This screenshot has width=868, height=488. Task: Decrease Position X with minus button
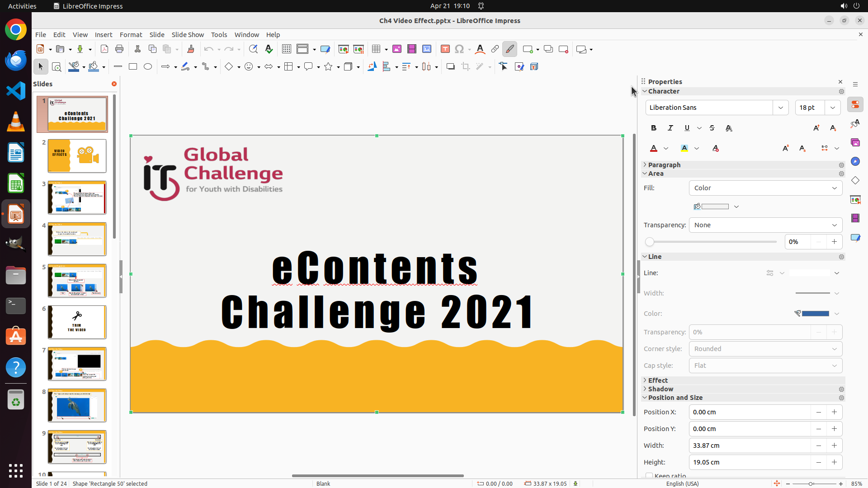818,412
